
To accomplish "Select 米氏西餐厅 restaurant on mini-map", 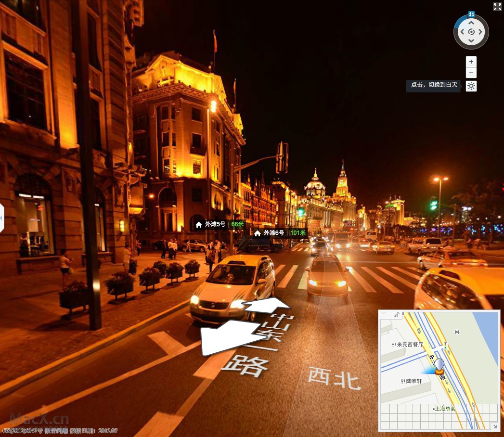I will coord(408,345).
